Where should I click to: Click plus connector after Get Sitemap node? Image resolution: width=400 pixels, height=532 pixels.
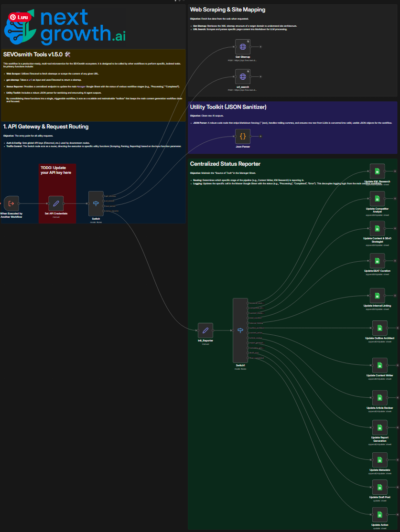(x=260, y=47)
